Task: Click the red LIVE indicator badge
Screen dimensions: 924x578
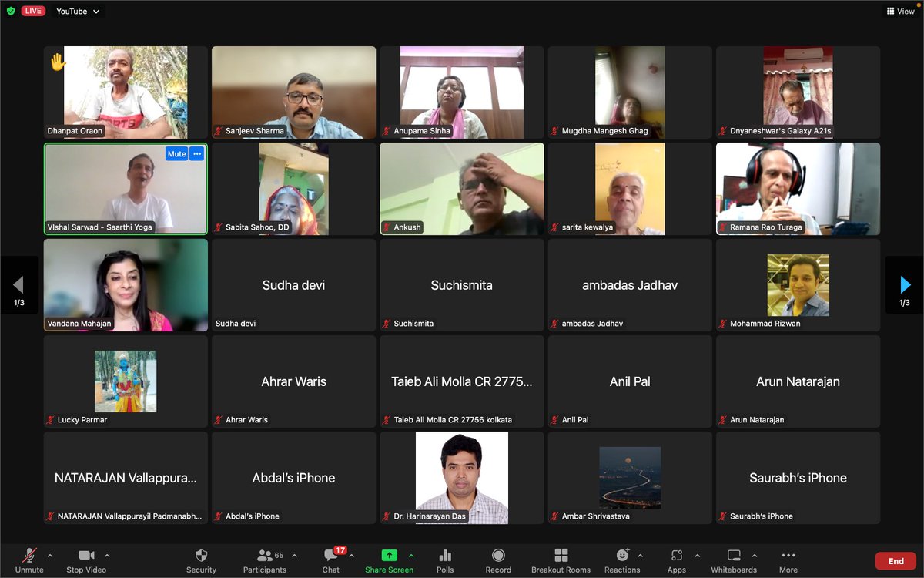Action: coord(33,11)
